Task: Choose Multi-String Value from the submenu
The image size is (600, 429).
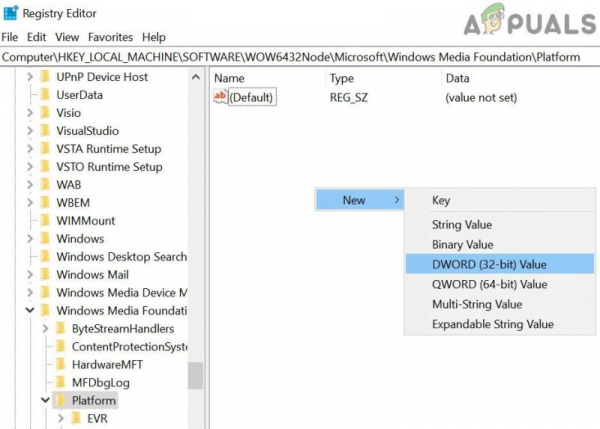Action: tap(500, 304)
